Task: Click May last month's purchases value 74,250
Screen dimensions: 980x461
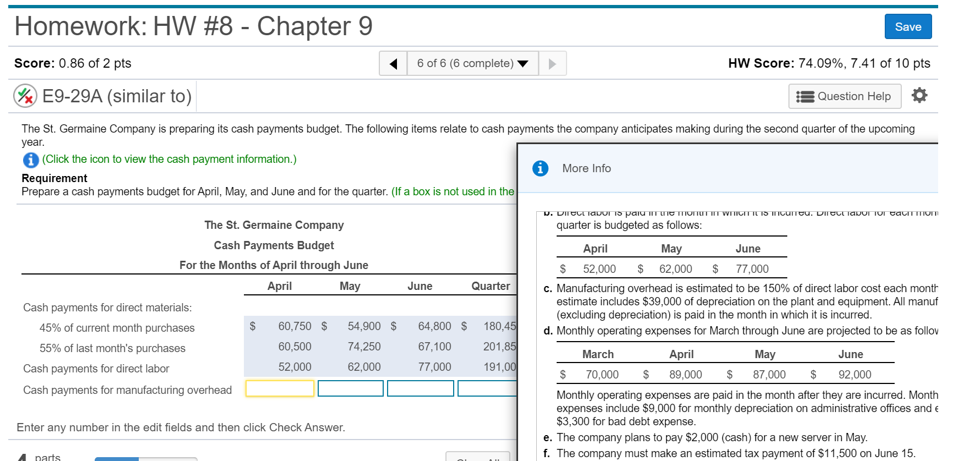Action: click(364, 347)
